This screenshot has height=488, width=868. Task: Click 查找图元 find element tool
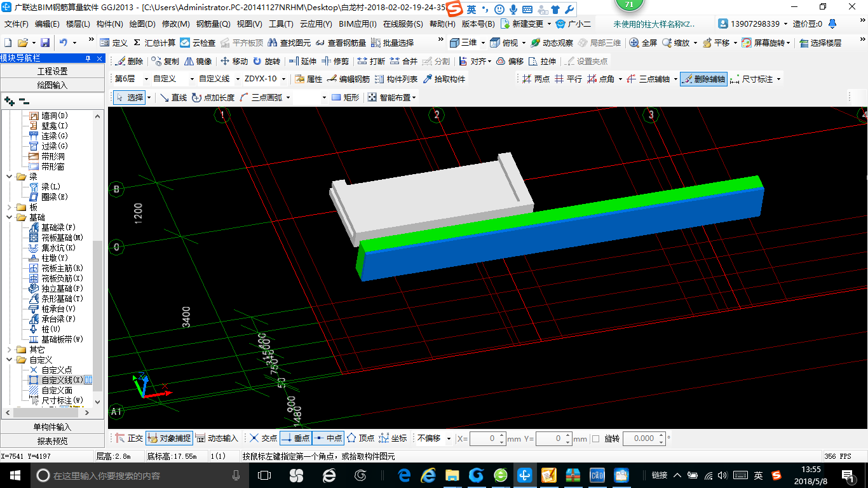pos(289,43)
